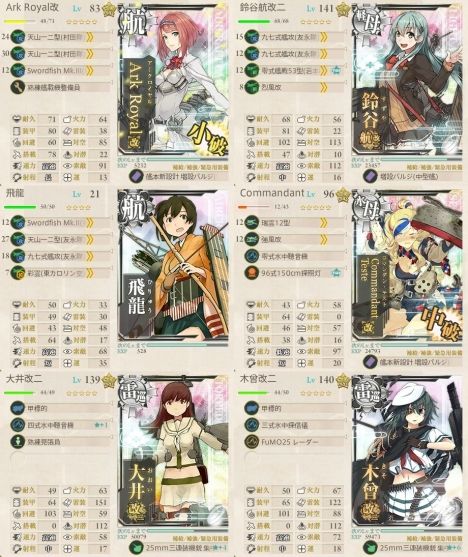This screenshot has height=557, width=468.
Task: Click proficiency chevrons next to Suzuya's 烈風改
Action: 323,87
